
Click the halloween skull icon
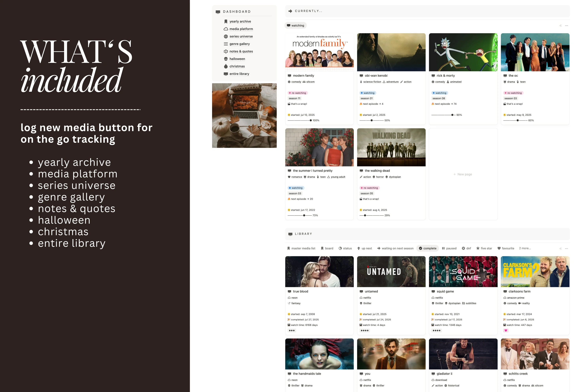(226, 59)
